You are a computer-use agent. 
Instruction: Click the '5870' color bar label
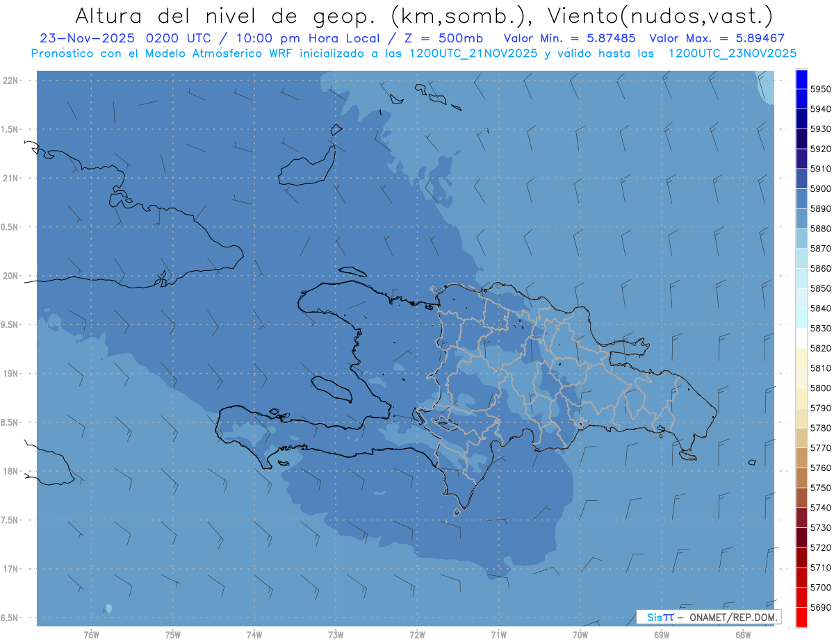tap(820, 249)
